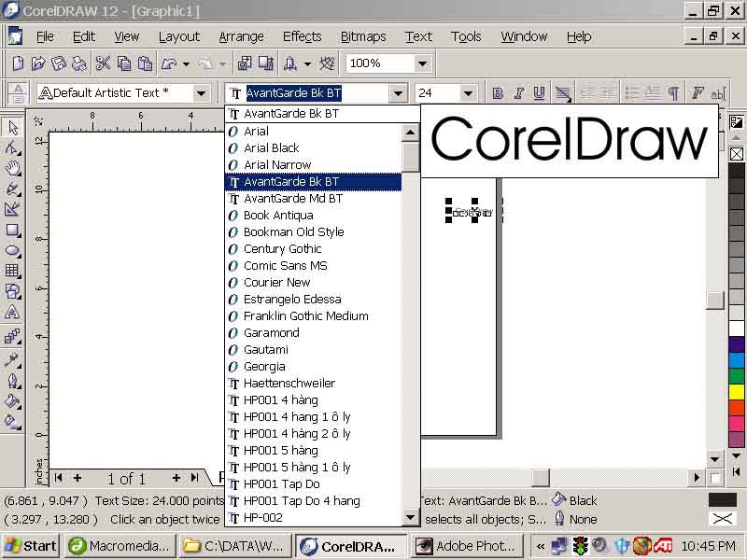
Task: Click the Print icon
Action: click(79, 63)
